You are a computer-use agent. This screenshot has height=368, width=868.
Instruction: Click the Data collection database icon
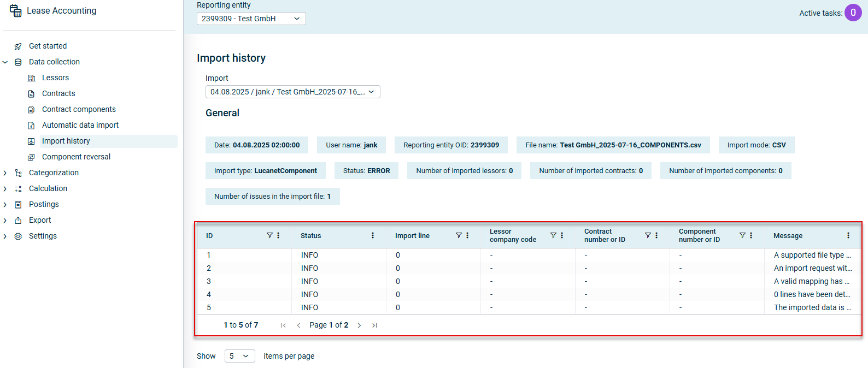coord(18,62)
